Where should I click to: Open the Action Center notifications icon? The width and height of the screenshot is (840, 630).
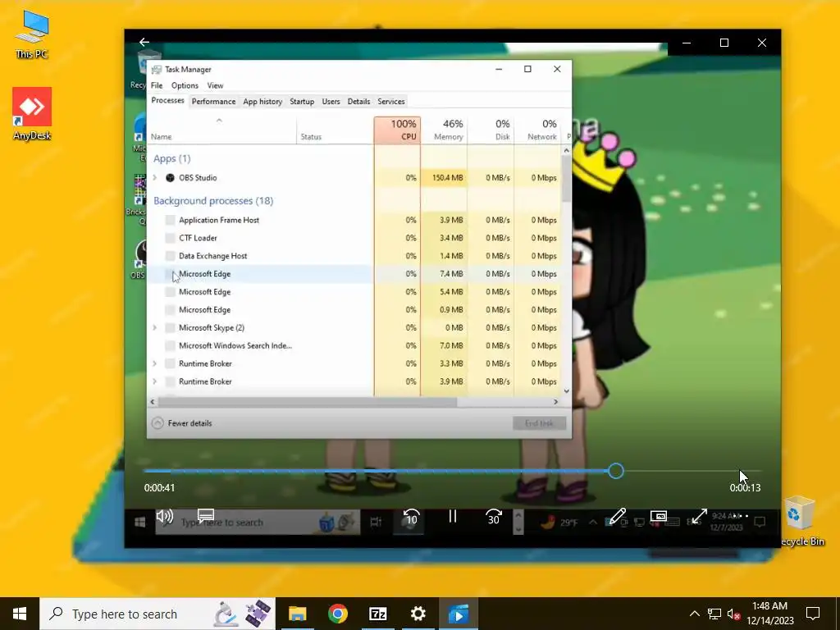813,614
